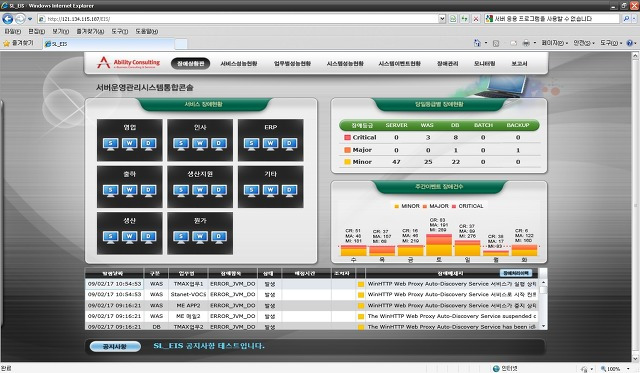This screenshot has height=373, width=640.
Task: Click the D database icon in the 생산 tile
Action: coord(148,238)
